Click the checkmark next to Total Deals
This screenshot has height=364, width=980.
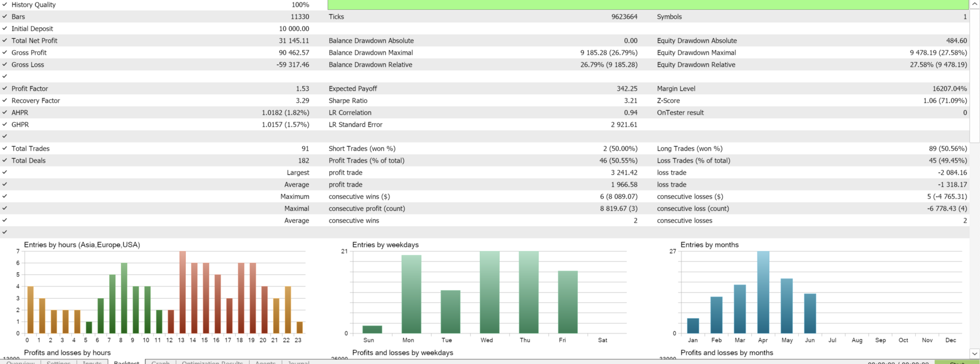tap(5, 160)
